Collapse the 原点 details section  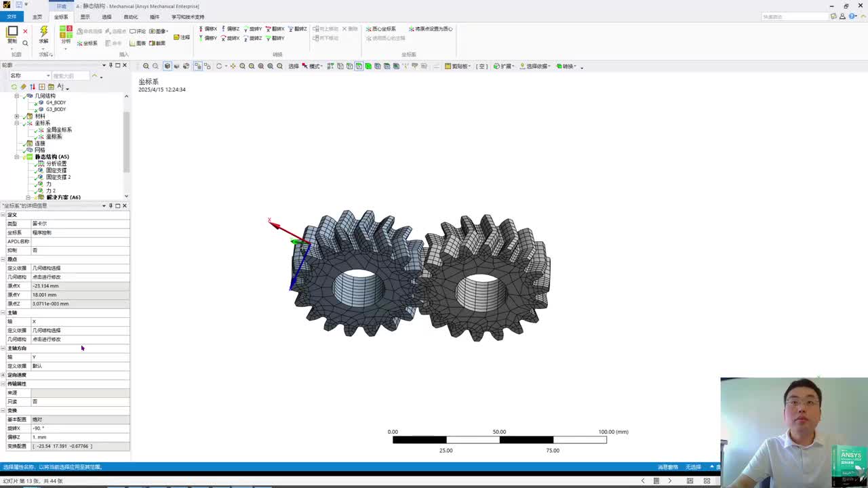click(x=3, y=260)
